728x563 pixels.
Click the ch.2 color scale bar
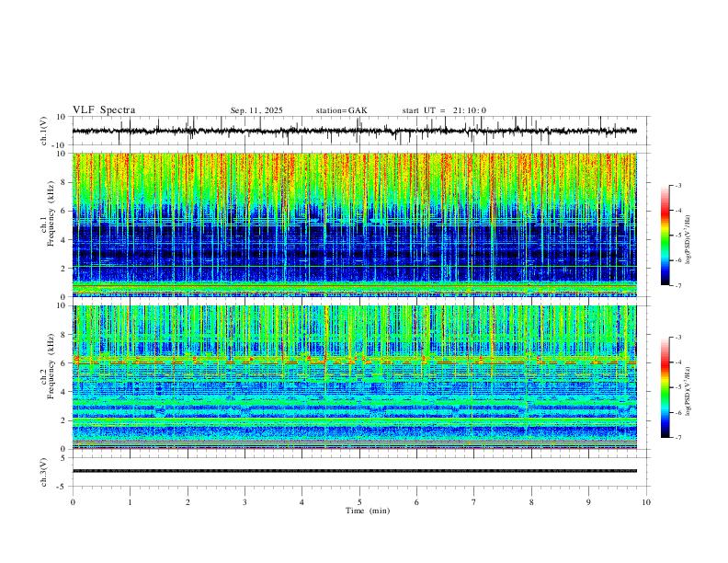point(665,387)
